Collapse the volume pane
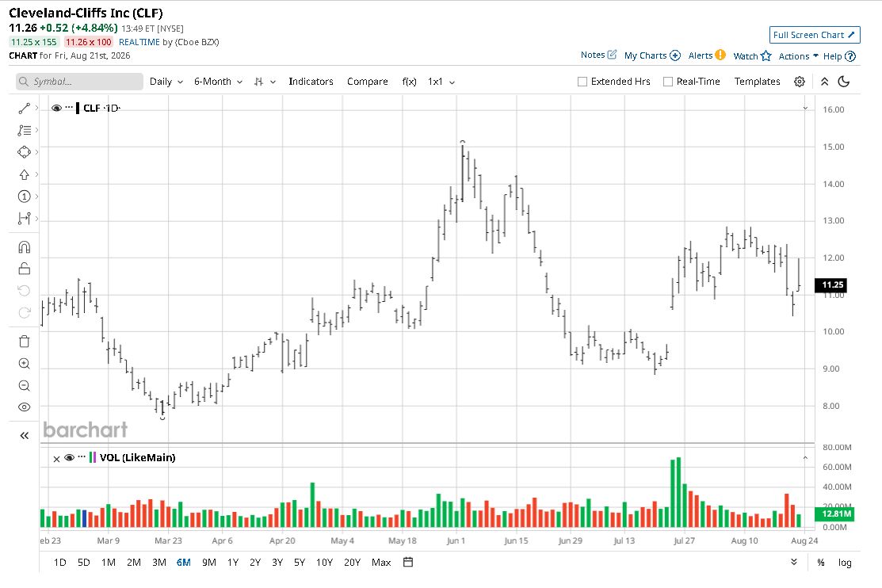The width and height of the screenshot is (882, 588). click(x=805, y=458)
